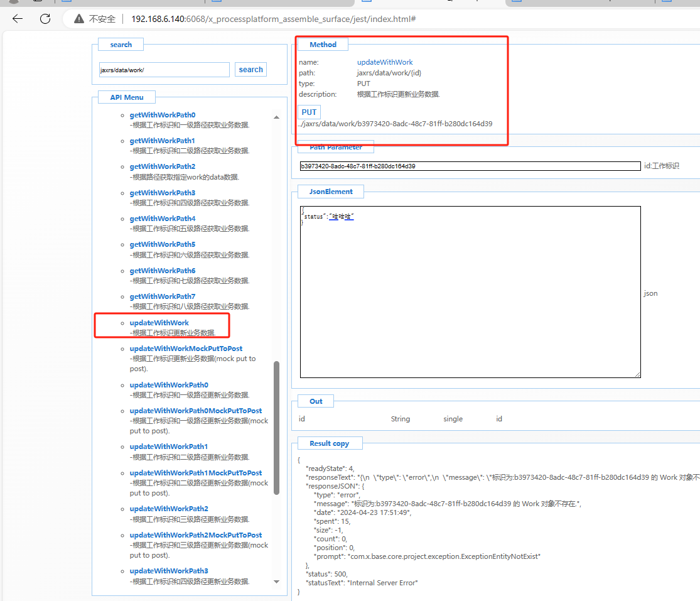Click the API Menu scrollbar thumb
The height and width of the screenshot is (601, 700).
coord(276,428)
